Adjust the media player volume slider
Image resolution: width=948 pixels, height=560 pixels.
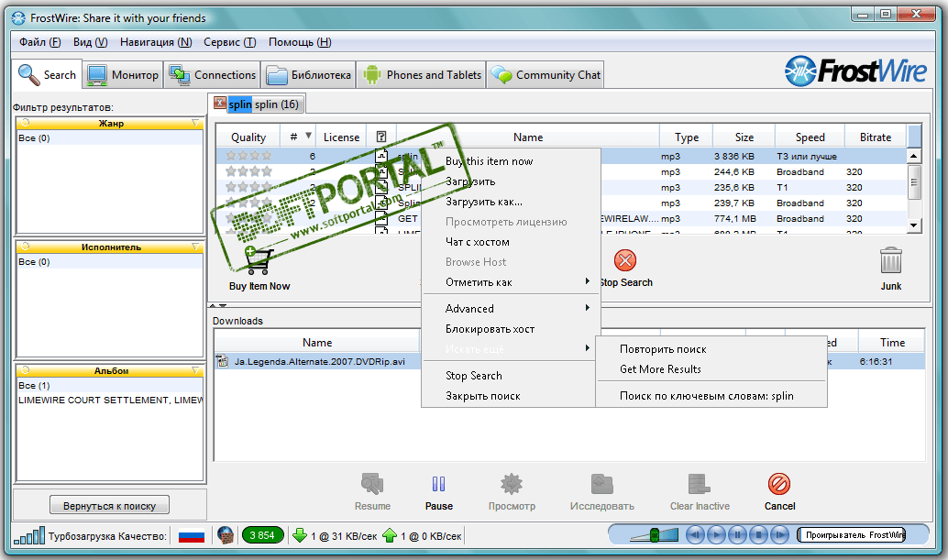coord(655,534)
